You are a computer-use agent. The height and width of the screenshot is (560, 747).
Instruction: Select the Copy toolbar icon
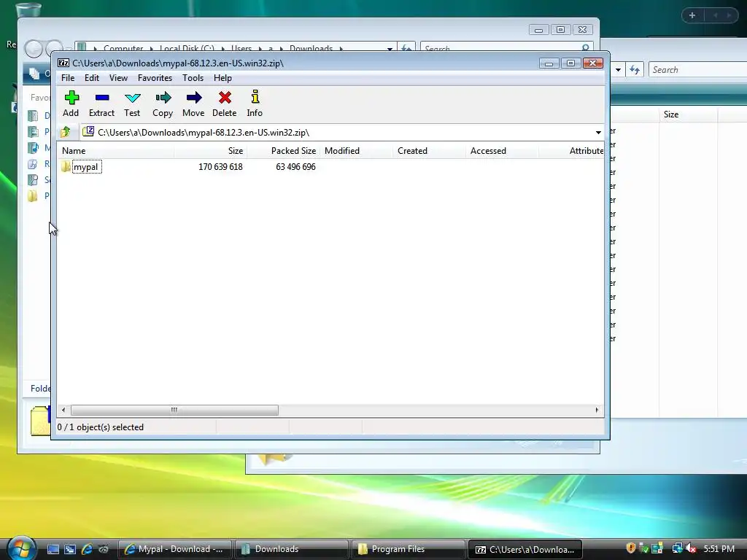click(163, 98)
